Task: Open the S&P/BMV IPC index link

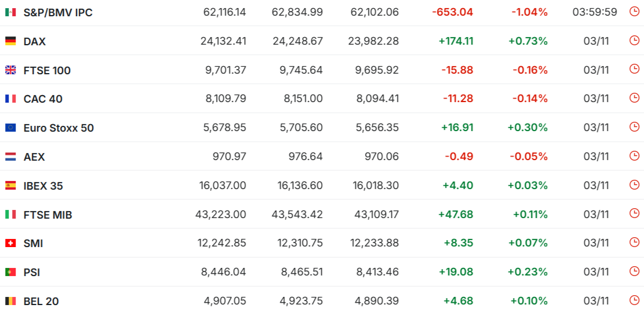Action: [x=58, y=13]
